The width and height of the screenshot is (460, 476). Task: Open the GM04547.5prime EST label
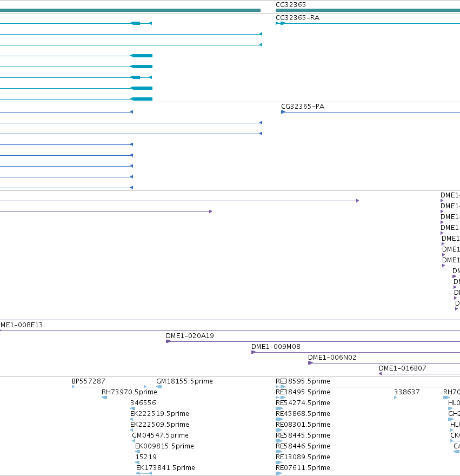click(x=160, y=435)
